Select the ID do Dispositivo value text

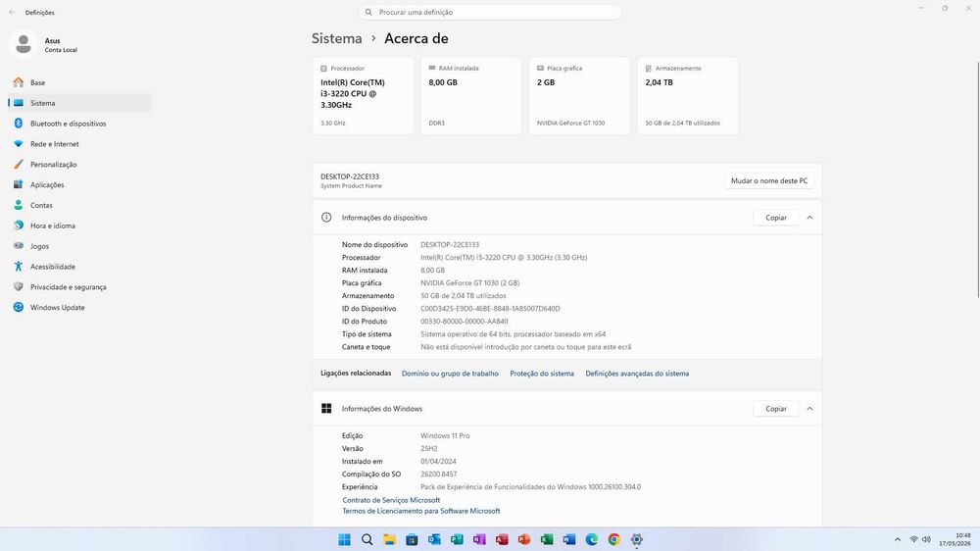coord(490,308)
